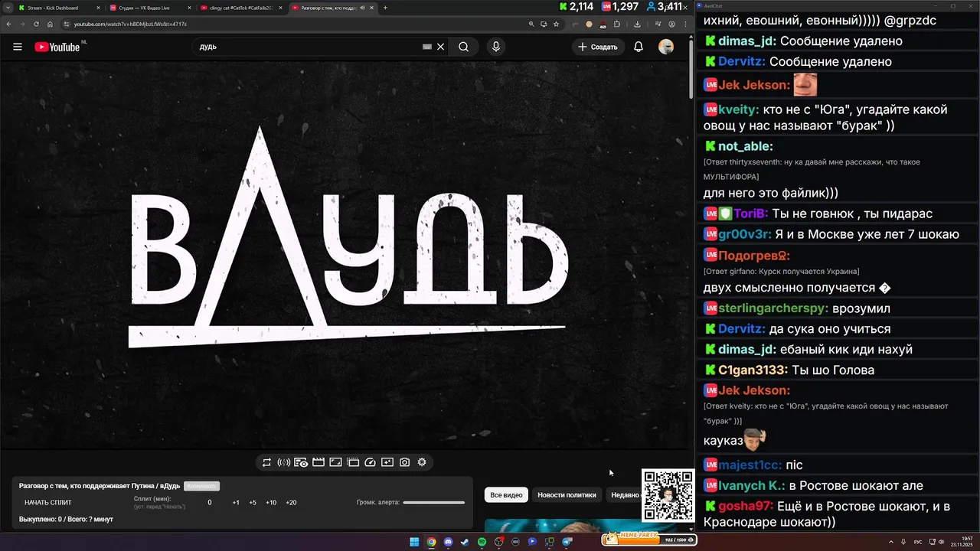Click chat username sterlingarcherspy
980x551 pixels.
click(773, 308)
